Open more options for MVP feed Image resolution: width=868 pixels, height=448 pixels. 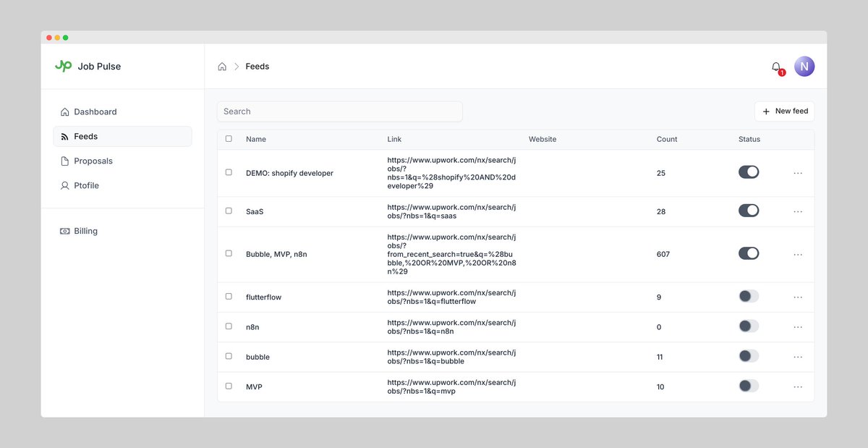[x=798, y=387]
